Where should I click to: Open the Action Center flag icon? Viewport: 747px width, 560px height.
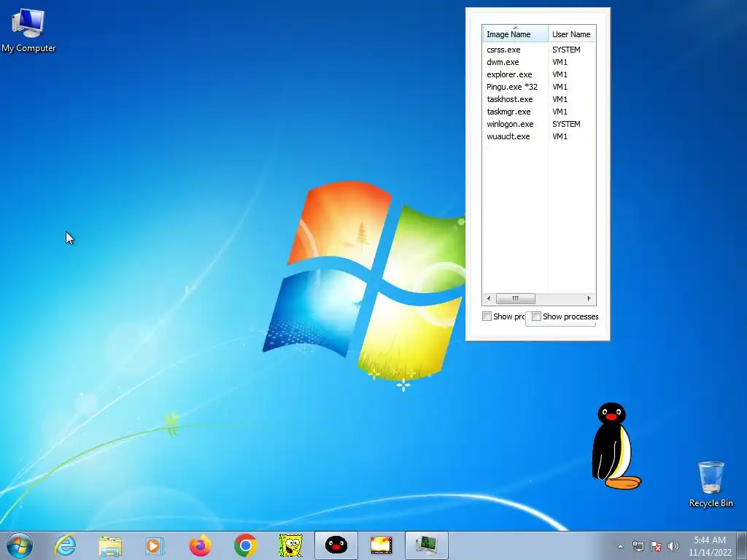tap(656, 546)
